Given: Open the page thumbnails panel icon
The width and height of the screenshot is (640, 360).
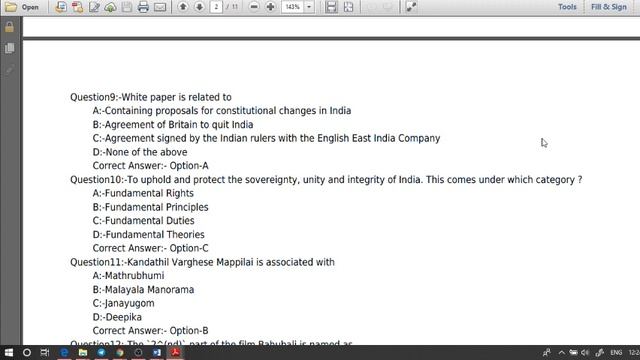Looking at the screenshot, I should click(x=9, y=48).
